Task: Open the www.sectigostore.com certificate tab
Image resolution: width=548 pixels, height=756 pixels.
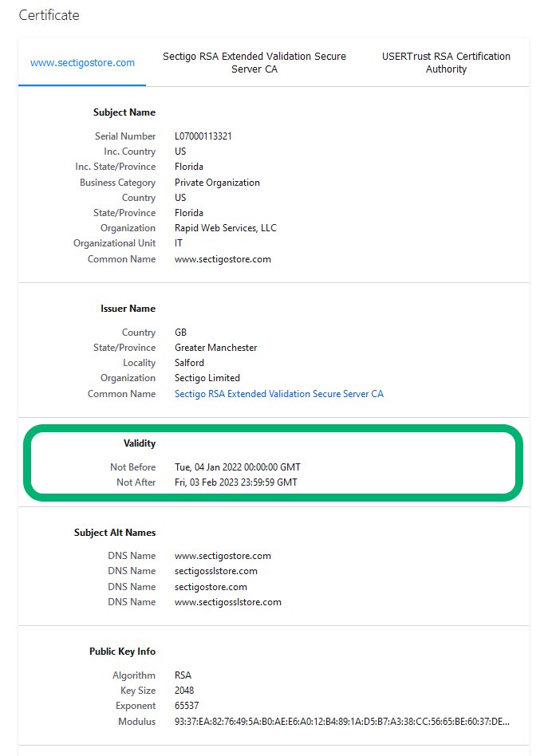Action: (x=82, y=63)
